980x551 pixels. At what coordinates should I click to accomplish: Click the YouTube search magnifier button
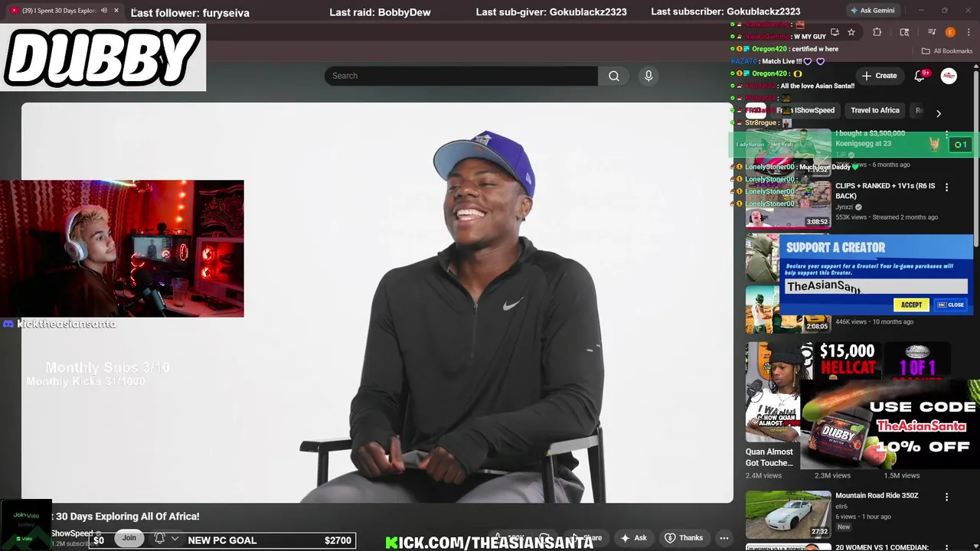coord(613,76)
